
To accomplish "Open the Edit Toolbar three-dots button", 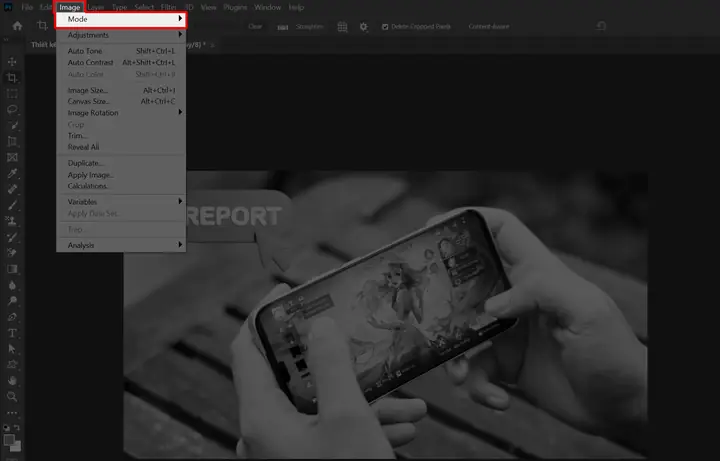I will point(12,413).
